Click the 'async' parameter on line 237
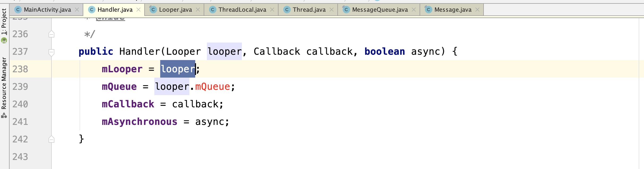 (425, 52)
